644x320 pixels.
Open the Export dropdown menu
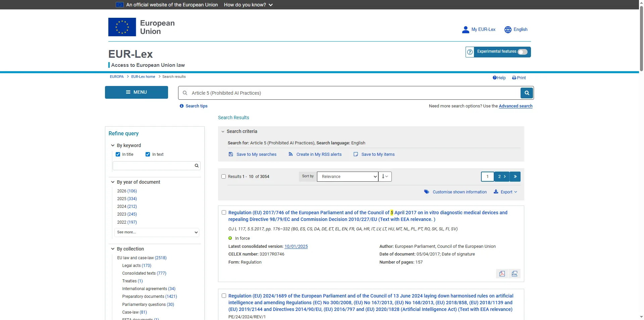(505, 192)
